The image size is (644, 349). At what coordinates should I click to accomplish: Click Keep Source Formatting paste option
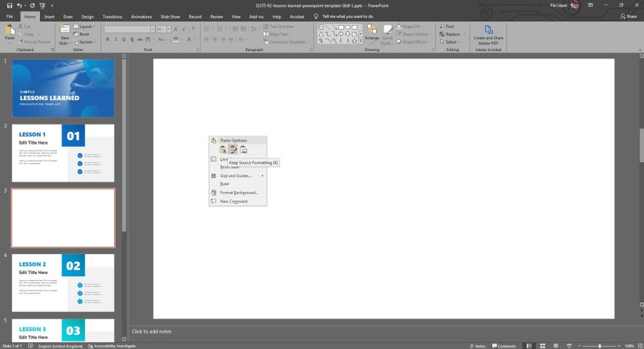pyautogui.click(x=233, y=150)
